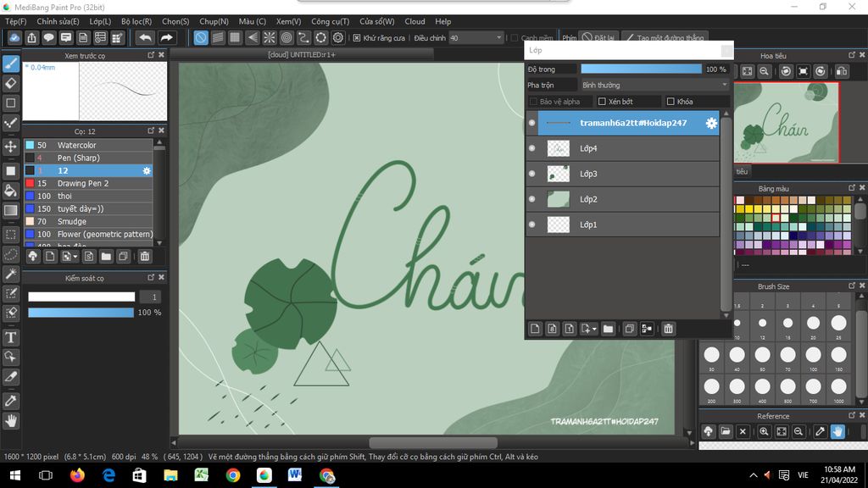Adjust brush opacity slider at 100 %
Viewport: 868px width, 488px height.
[x=81, y=313]
